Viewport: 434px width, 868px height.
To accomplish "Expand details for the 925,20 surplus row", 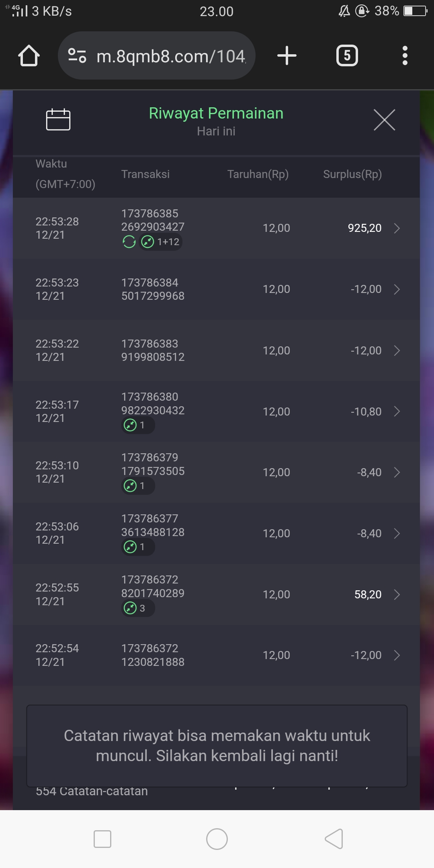I will [x=397, y=228].
